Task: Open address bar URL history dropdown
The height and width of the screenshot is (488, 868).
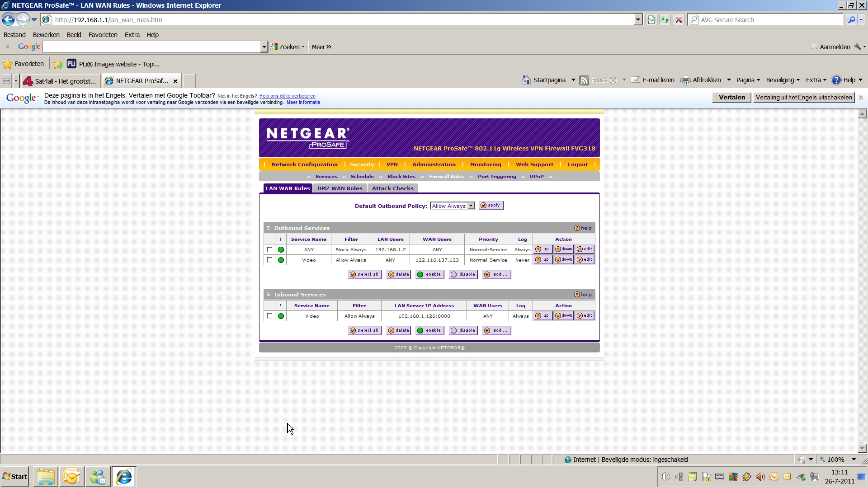Action: 638,20
